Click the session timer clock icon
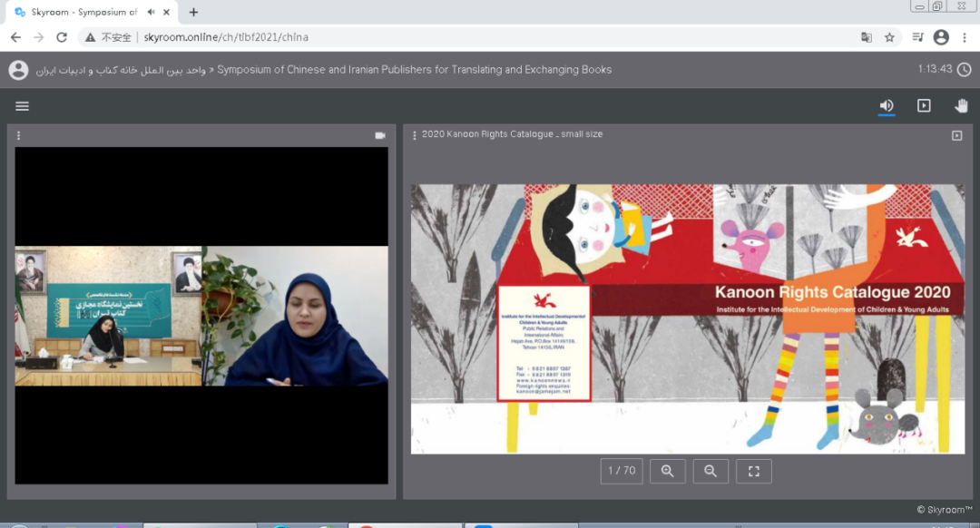 964,70
